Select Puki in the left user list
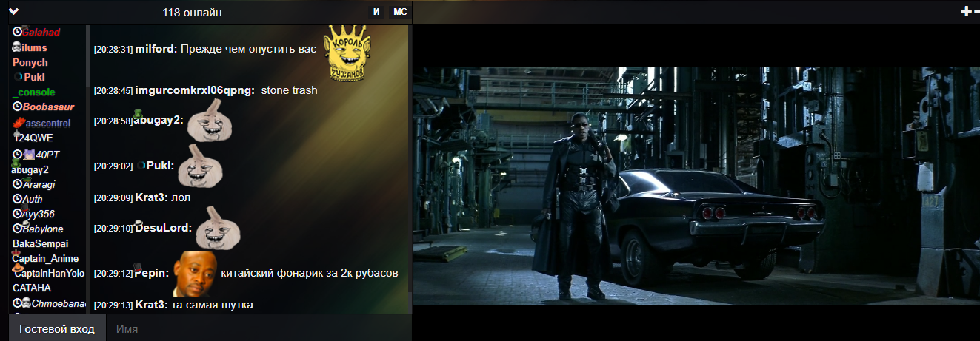Viewport: 980px width, 341px height. [x=34, y=77]
